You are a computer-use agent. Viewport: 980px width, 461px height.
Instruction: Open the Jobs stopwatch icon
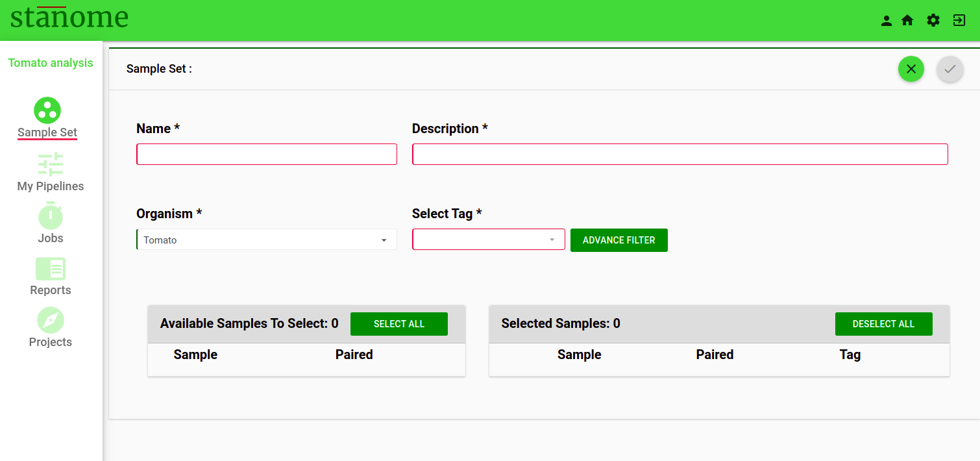(x=51, y=216)
